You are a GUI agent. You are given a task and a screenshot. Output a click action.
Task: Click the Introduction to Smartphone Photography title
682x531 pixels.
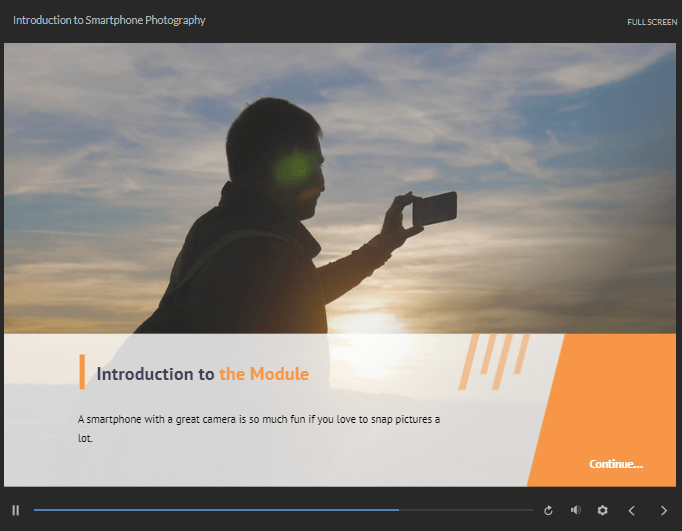click(109, 20)
